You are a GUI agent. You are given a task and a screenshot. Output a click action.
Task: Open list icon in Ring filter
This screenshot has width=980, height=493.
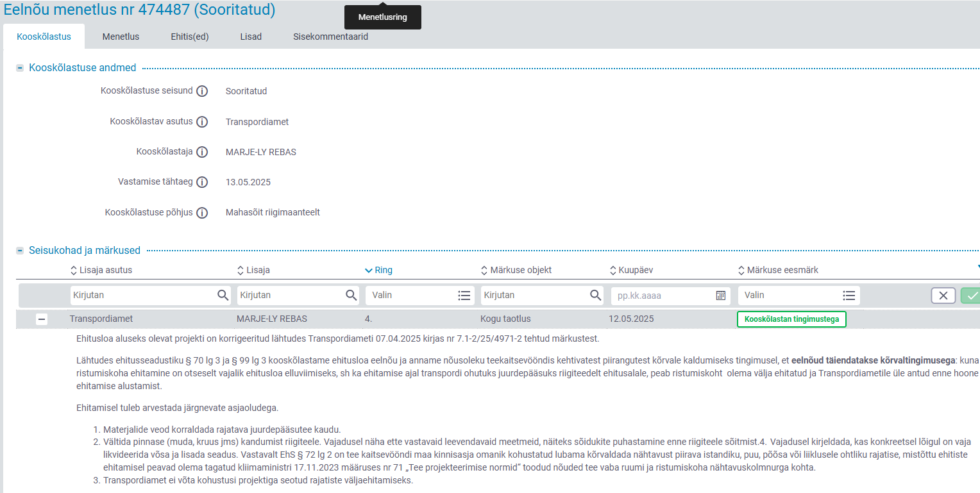click(464, 296)
